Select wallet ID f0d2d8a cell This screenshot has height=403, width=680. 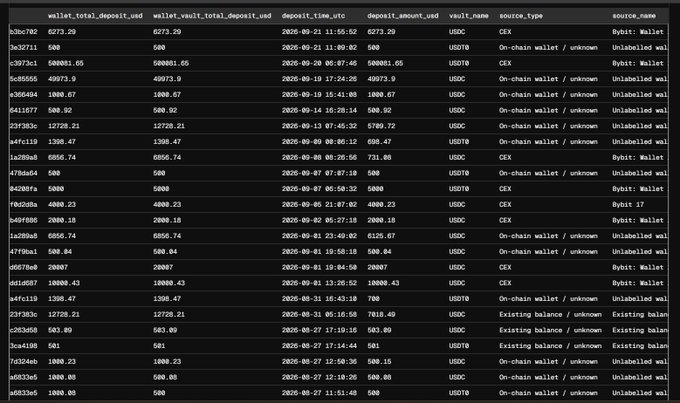[x=23, y=204]
